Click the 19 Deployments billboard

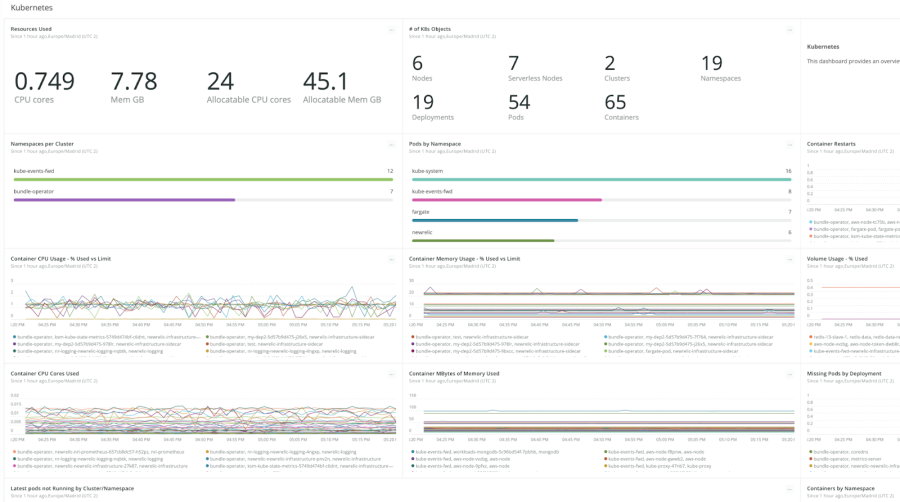coord(433,107)
